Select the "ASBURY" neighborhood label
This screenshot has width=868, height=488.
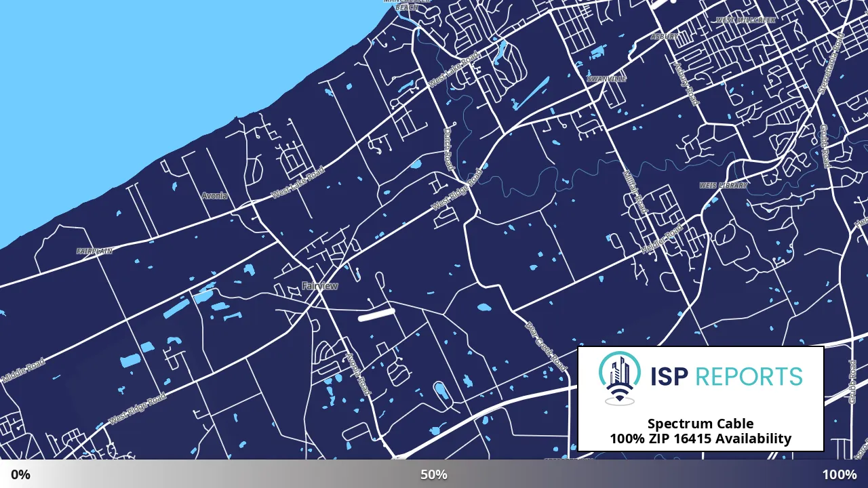pyautogui.click(x=664, y=37)
